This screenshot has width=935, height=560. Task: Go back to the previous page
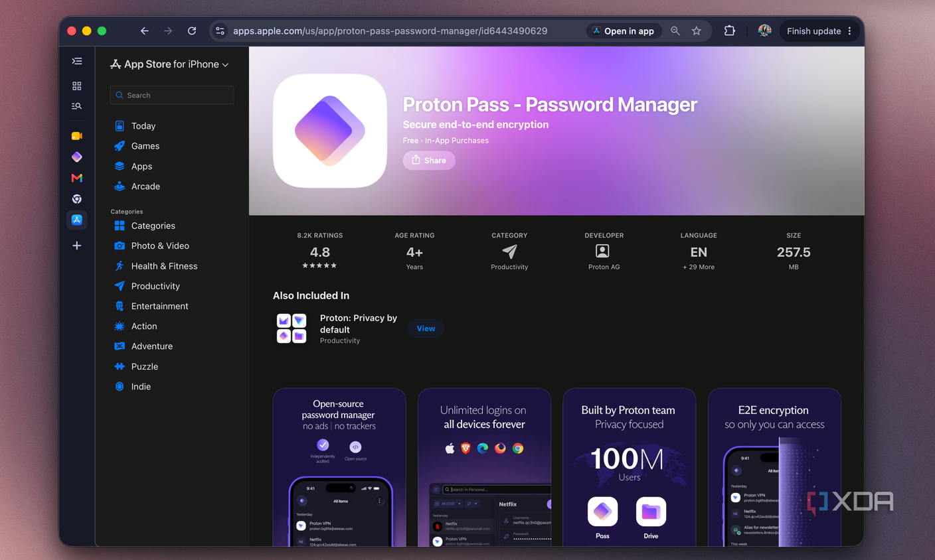144,31
